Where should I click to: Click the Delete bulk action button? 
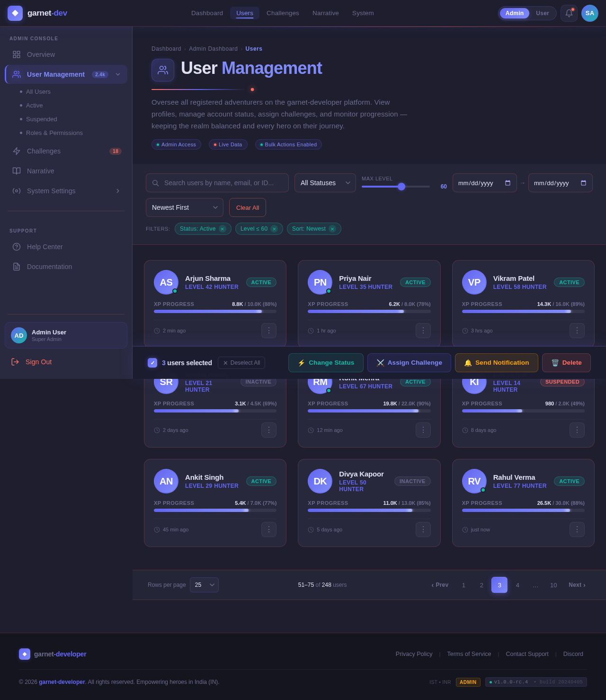(x=566, y=363)
